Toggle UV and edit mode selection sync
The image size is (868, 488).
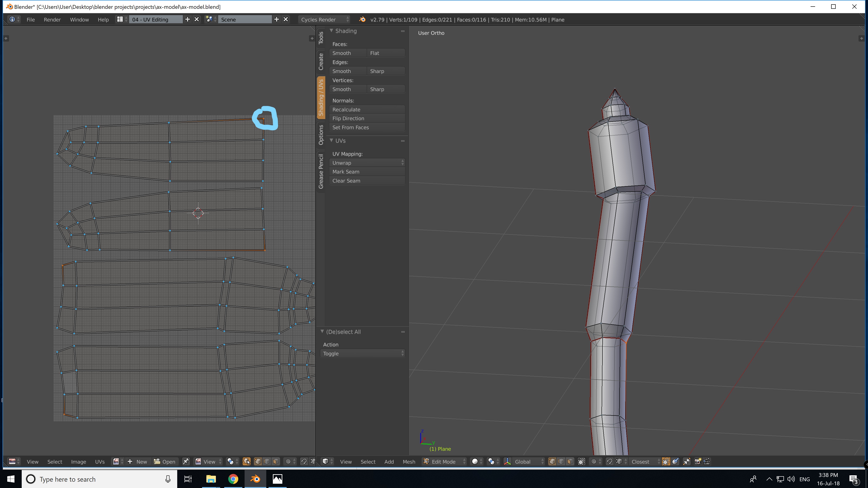[246, 461]
